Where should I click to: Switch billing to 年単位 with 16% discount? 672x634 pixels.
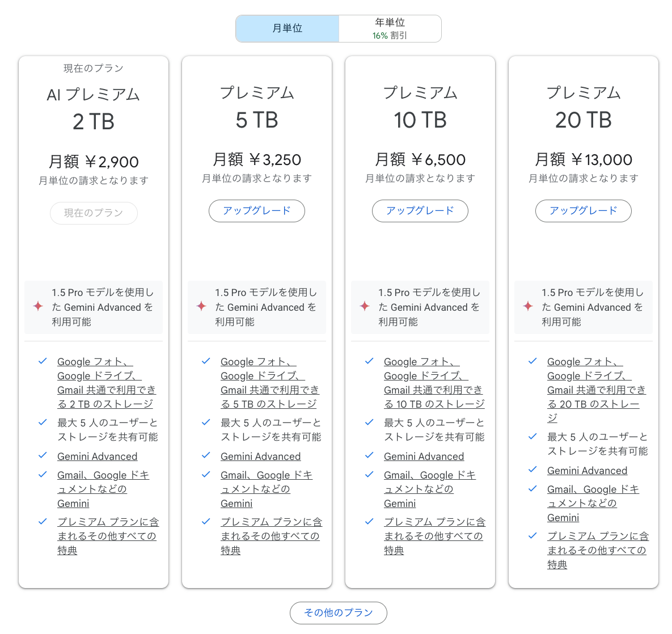390,28
